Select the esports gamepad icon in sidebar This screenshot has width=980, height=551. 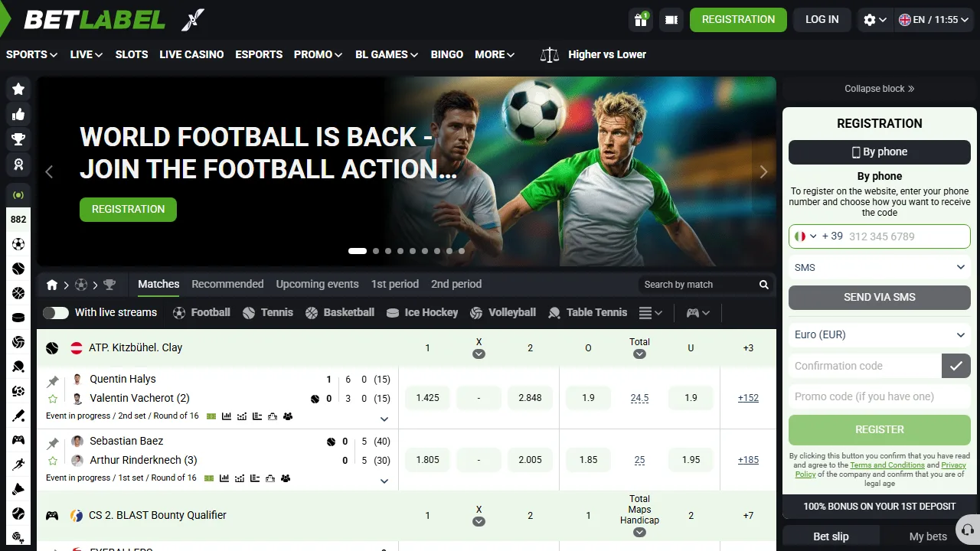pos(18,440)
